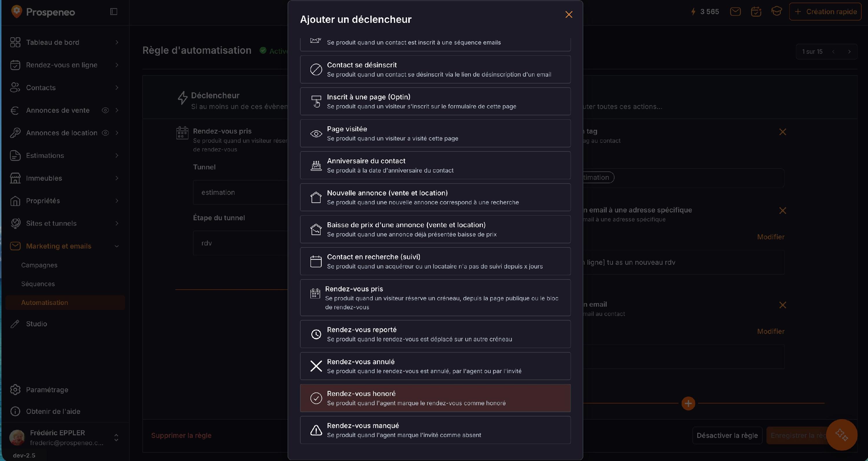Expand Immeubles menu

pos(117,178)
